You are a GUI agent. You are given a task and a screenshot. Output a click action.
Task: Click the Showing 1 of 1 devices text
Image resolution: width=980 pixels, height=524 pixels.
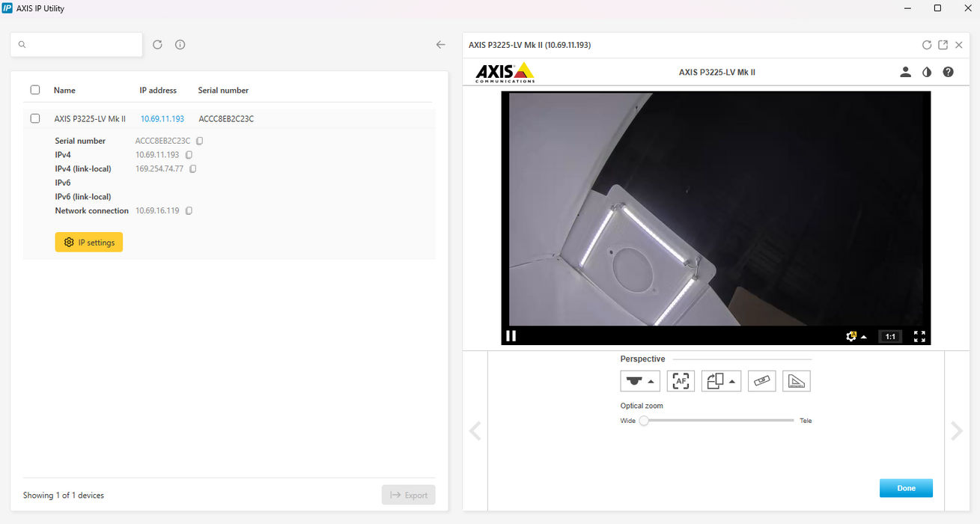click(64, 496)
